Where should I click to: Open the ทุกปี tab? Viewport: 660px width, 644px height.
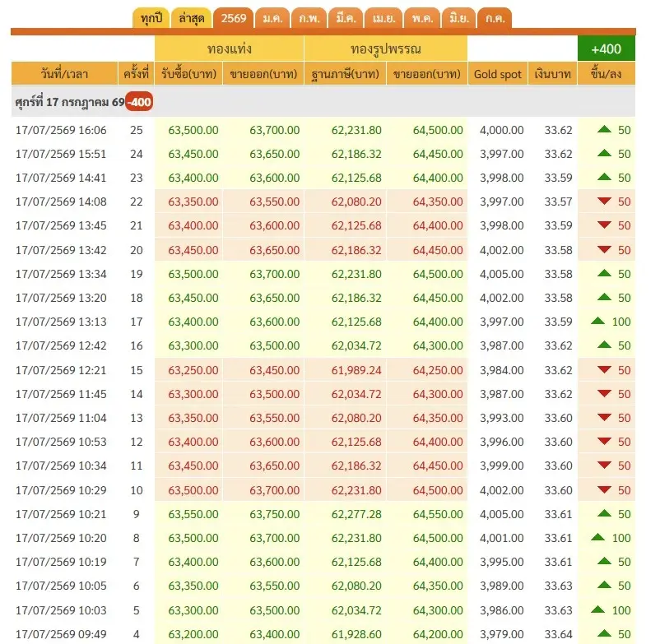coord(151,19)
